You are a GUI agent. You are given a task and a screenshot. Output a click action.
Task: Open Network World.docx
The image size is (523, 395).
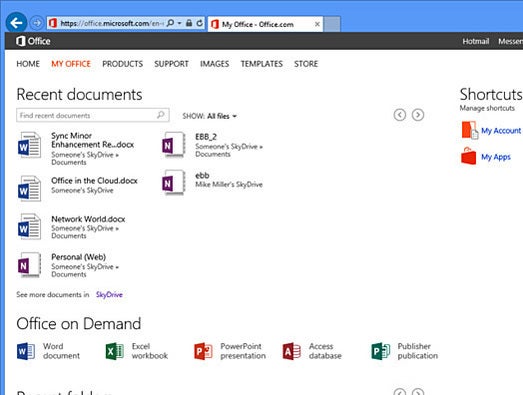click(88, 219)
